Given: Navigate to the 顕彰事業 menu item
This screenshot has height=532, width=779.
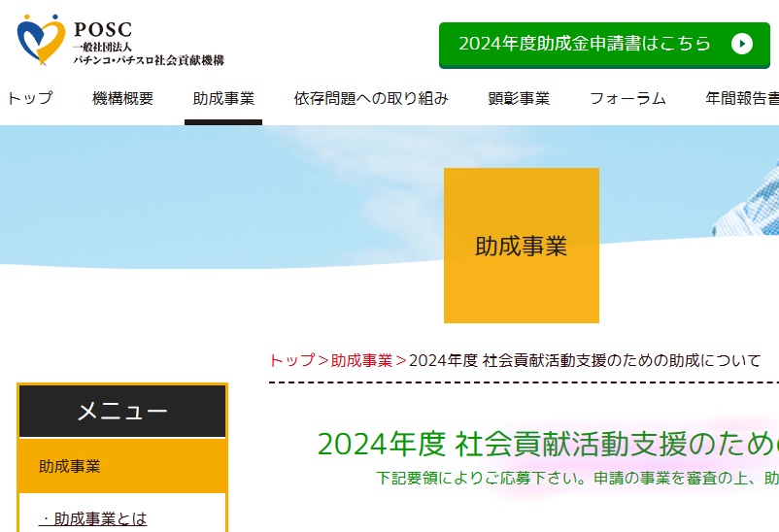Looking at the screenshot, I should (519, 98).
